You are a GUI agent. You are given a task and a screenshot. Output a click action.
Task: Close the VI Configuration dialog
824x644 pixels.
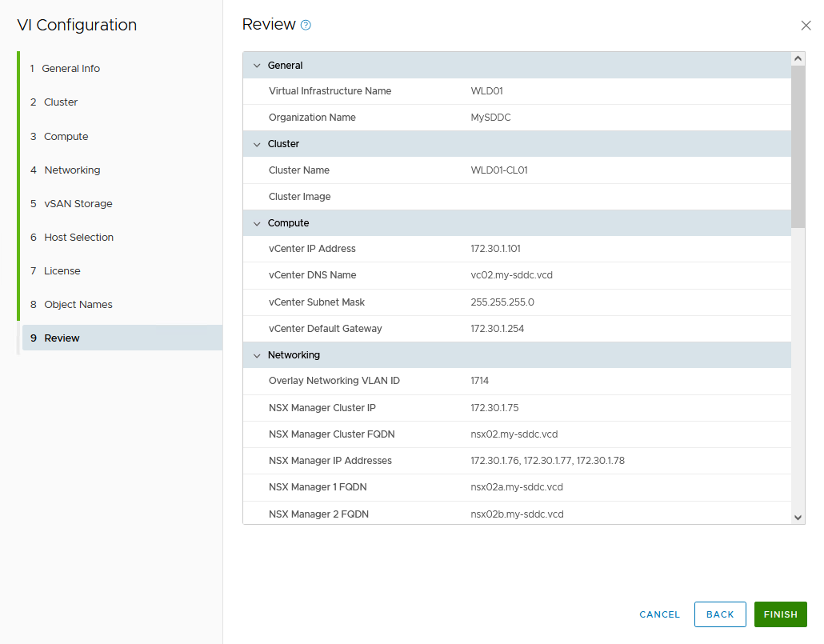pos(806,25)
